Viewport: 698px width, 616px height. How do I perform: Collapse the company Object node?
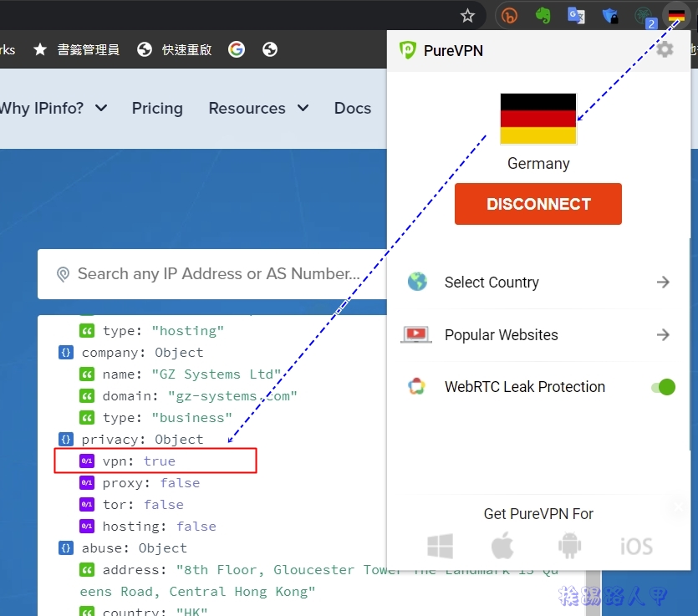[x=66, y=353]
